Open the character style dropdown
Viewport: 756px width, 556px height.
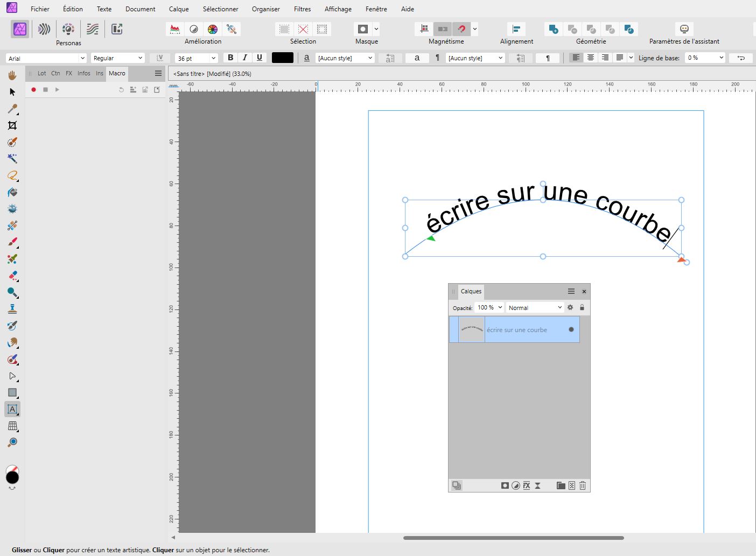(345, 58)
